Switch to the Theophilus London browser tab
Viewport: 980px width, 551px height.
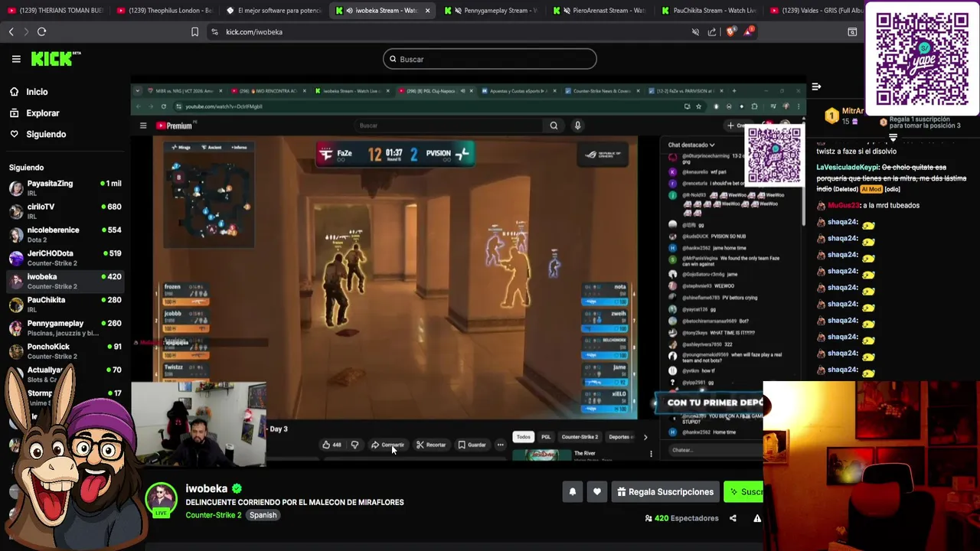(165, 11)
